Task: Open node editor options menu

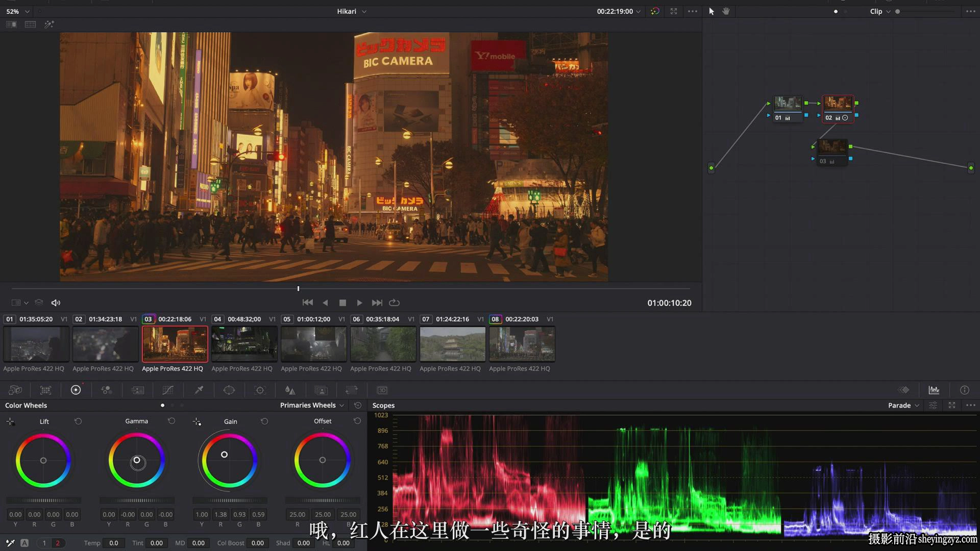Action: point(971,11)
